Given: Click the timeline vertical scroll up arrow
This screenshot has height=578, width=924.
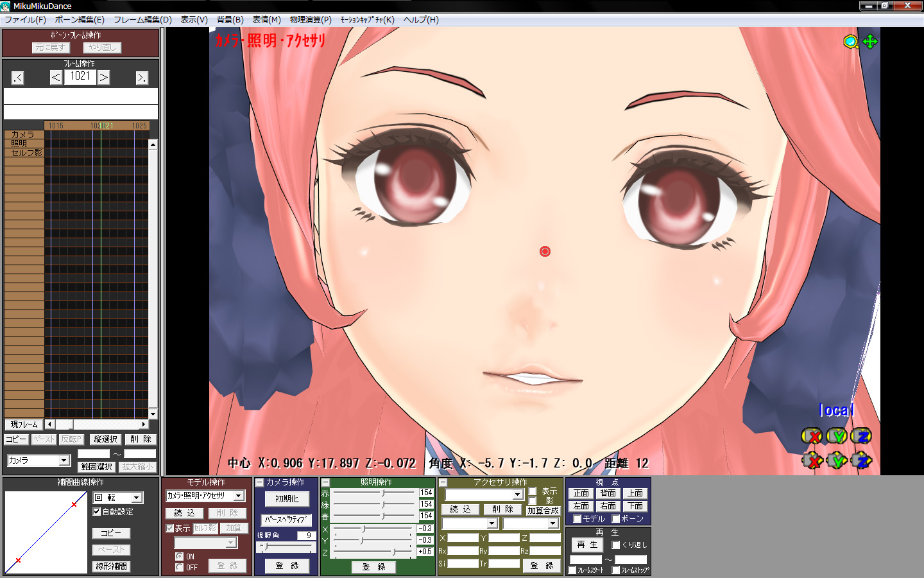Looking at the screenshot, I should point(153,144).
